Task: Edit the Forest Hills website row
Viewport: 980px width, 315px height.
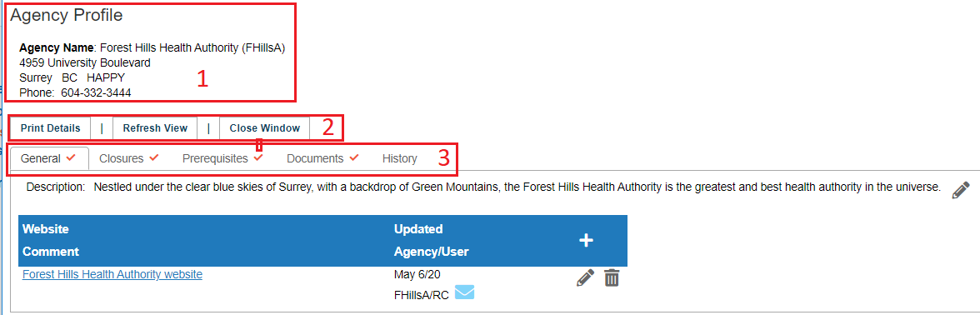Action: click(x=585, y=277)
